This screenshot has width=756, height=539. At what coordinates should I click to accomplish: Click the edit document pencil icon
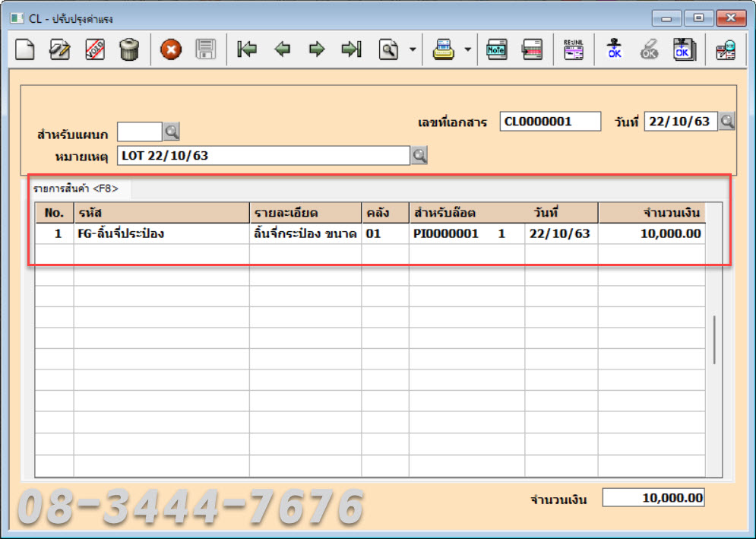pyautogui.click(x=60, y=49)
